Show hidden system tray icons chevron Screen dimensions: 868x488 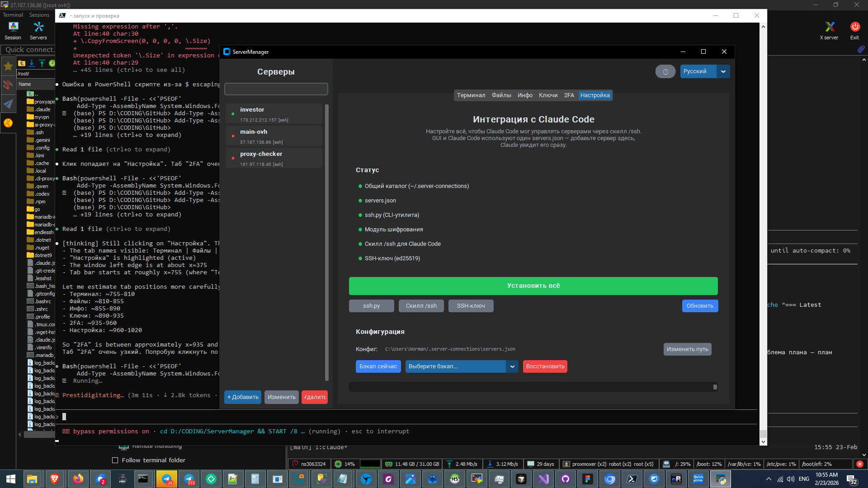tap(769, 479)
